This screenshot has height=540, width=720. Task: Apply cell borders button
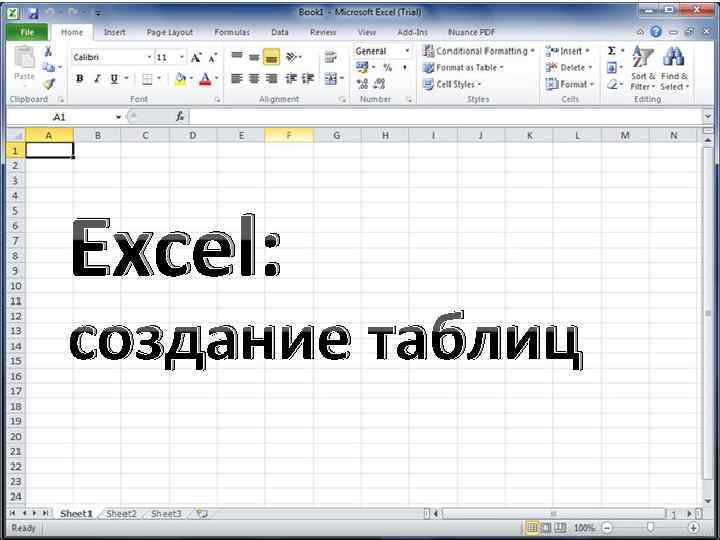click(147, 79)
